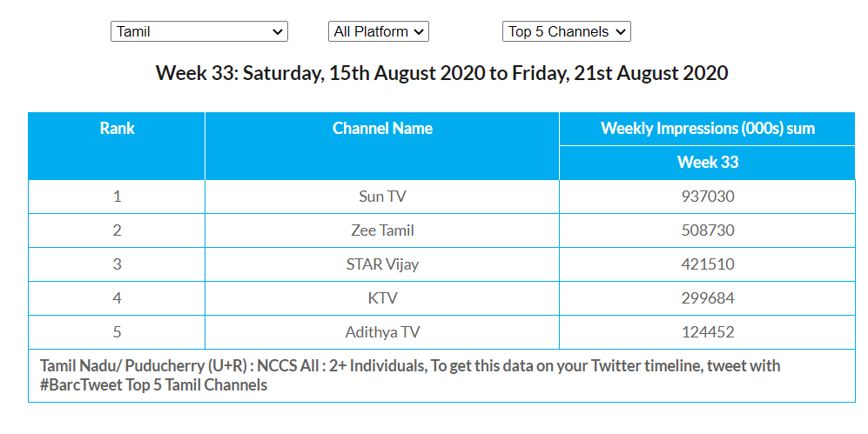Screen dimensions: 868x434
Task: Click the 124452 impressions value
Action: click(707, 332)
